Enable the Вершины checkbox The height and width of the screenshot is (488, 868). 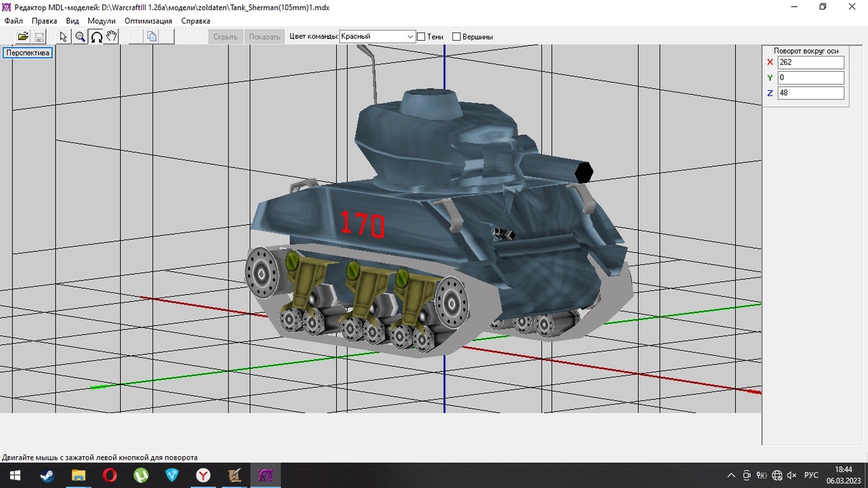(x=456, y=37)
